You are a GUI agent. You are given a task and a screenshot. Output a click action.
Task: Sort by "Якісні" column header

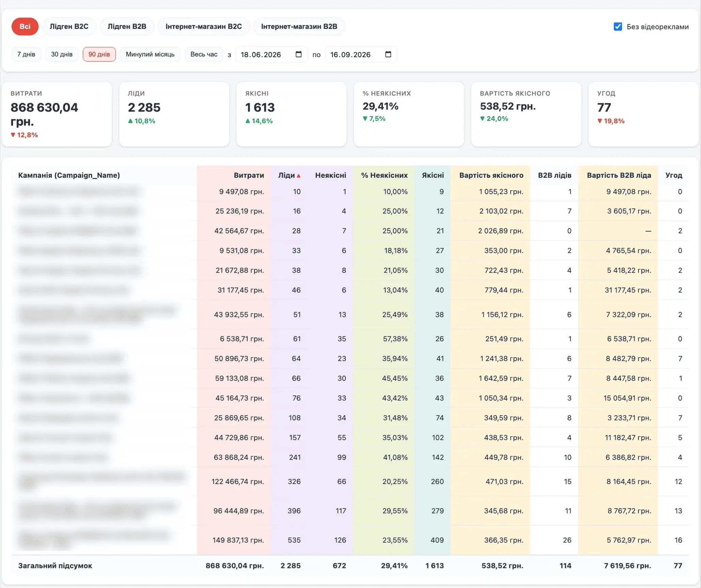tap(433, 175)
